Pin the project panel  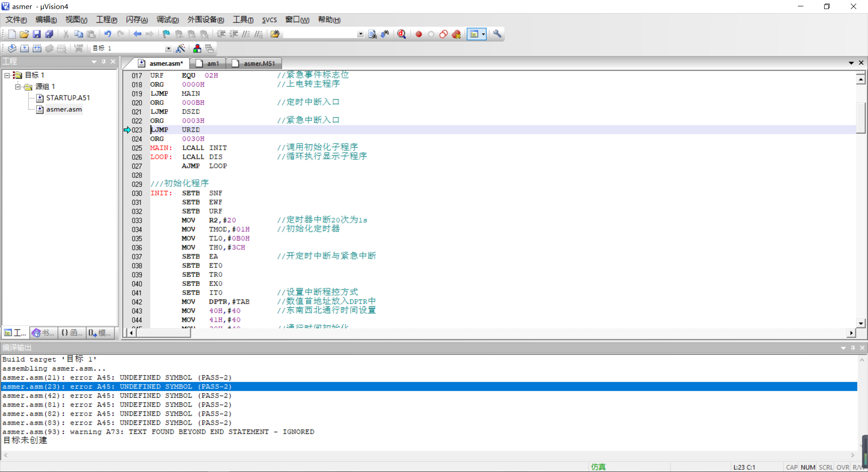coord(104,62)
